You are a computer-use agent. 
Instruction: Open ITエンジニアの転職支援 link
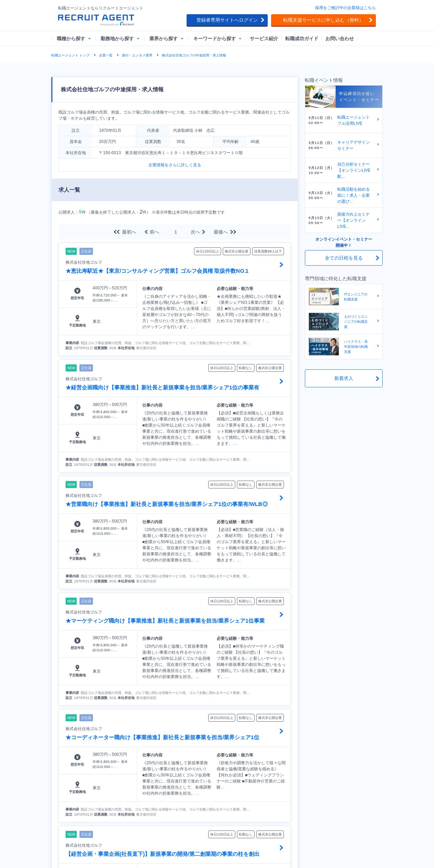pos(356,297)
